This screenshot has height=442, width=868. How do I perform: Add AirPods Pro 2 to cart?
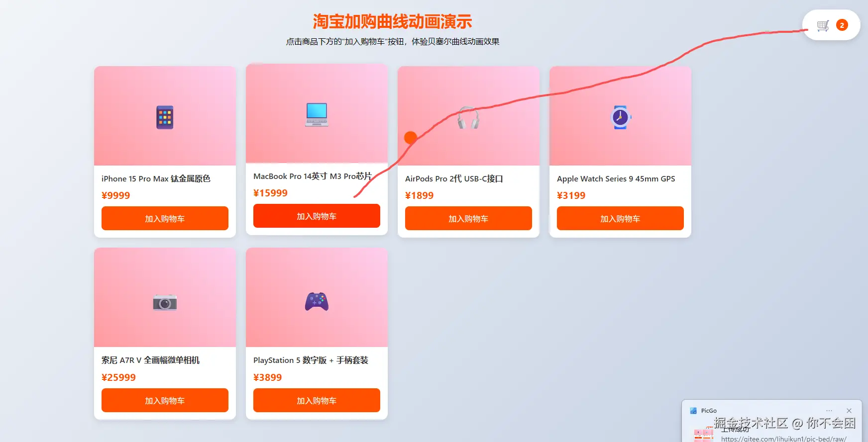click(x=468, y=219)
